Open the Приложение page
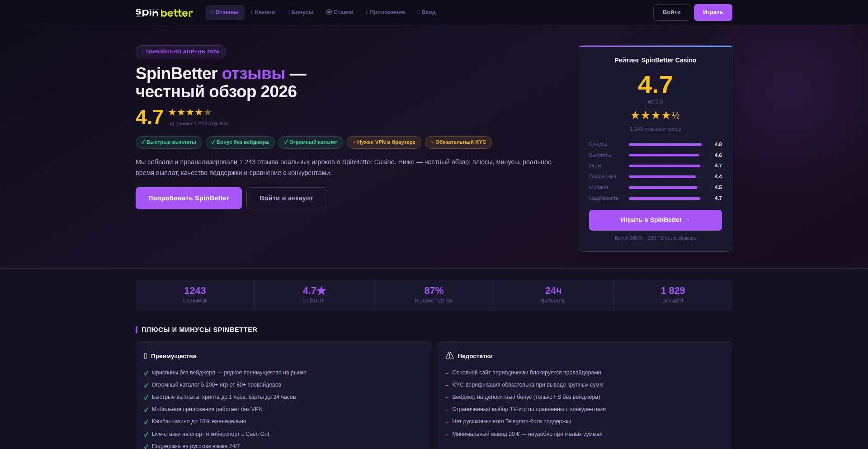The height and width of the screenshot is (449, 868). pos(386,12)
